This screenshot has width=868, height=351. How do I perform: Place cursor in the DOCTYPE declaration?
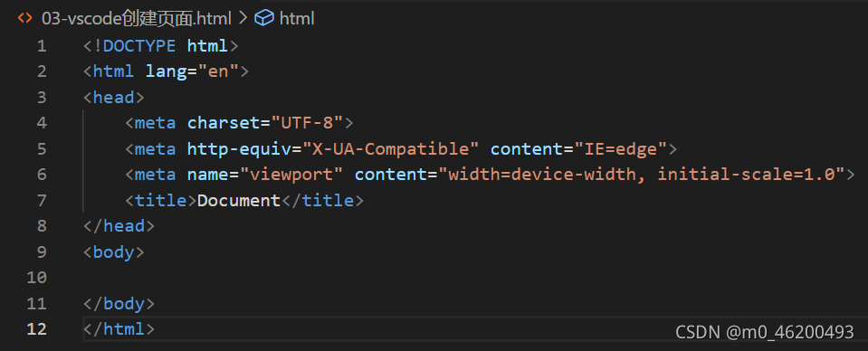coord(160,46)
